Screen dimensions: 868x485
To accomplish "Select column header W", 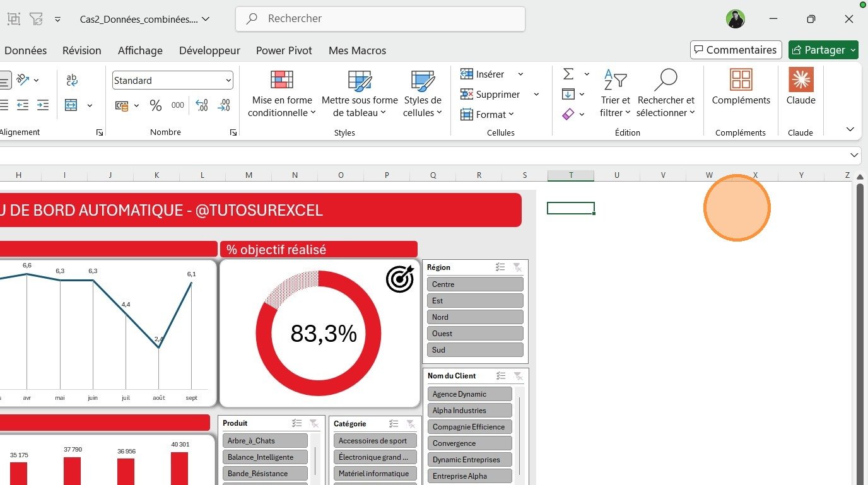I will pos(709,175).
